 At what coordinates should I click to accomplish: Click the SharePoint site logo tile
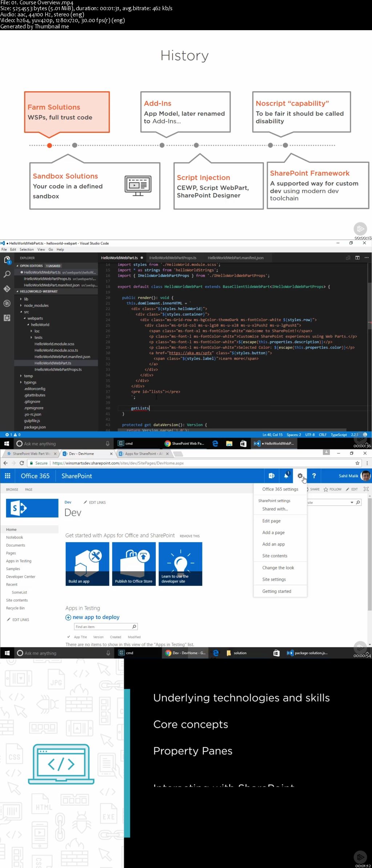coord(32,508)
